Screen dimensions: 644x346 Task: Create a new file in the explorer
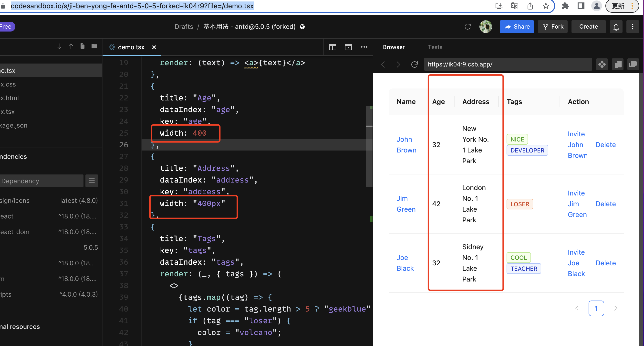tap(83, 46)
